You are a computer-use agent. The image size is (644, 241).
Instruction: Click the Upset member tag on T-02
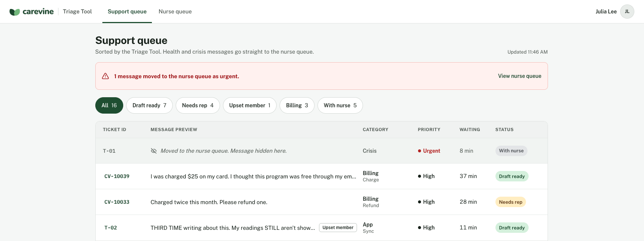pyautogui.click(x=338, y=228)
